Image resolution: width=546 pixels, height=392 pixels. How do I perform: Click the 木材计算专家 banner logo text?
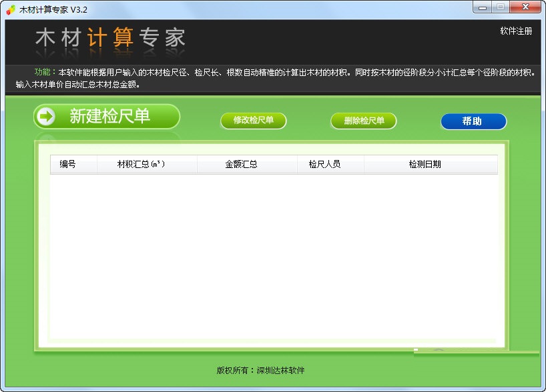(110, 38)
